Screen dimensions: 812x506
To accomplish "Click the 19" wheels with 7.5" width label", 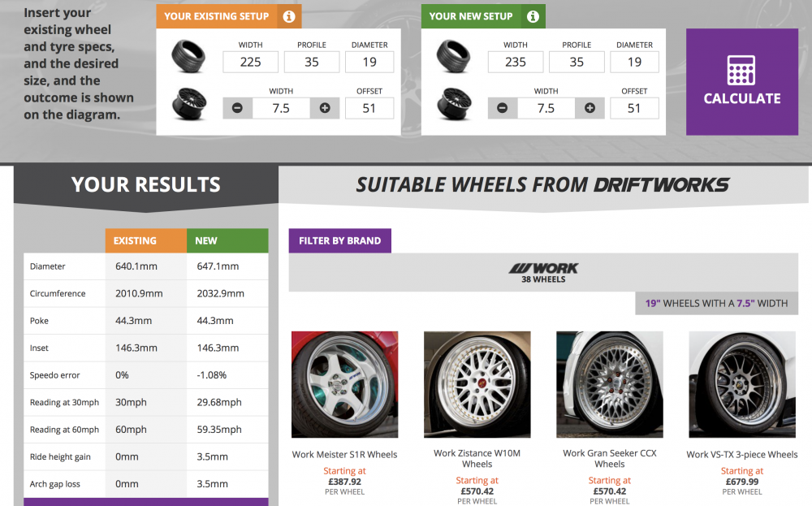I will pos(717,304).
